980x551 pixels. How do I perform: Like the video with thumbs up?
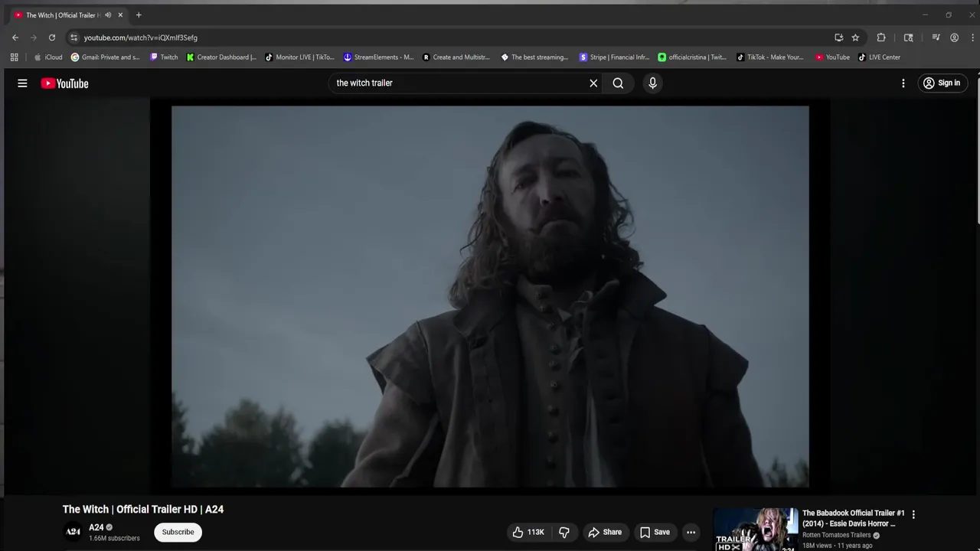[528, 532]
